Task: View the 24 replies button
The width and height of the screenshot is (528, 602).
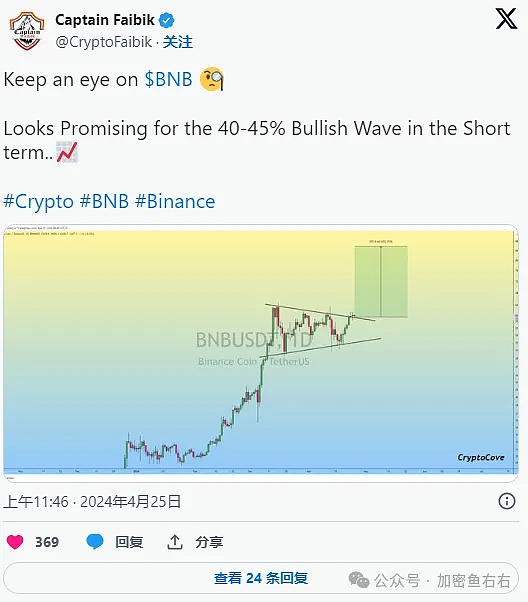Action: [x=261, y=578]
